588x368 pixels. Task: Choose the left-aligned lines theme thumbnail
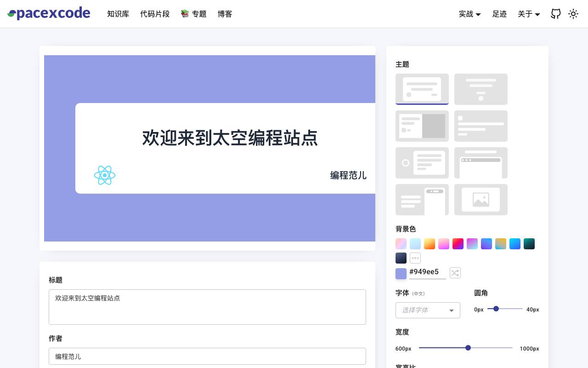click(481, 126)
